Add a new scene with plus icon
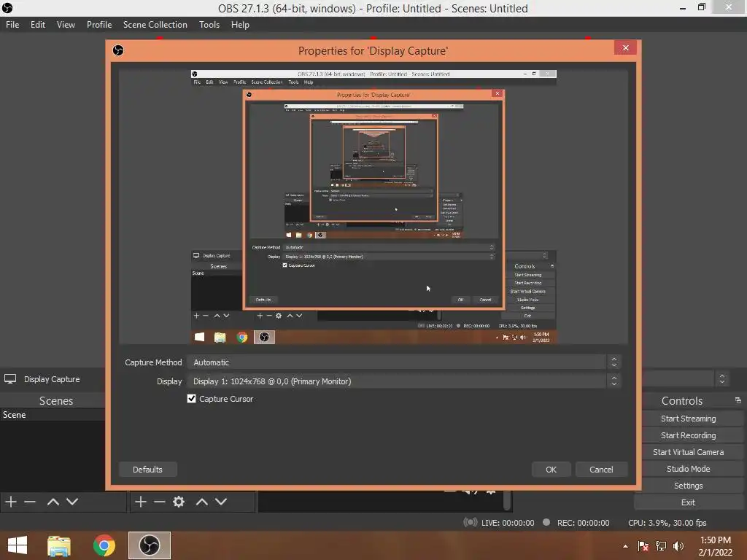Image resolution: width=747 pixels, height=560 pixels. (x=11, y=502)
